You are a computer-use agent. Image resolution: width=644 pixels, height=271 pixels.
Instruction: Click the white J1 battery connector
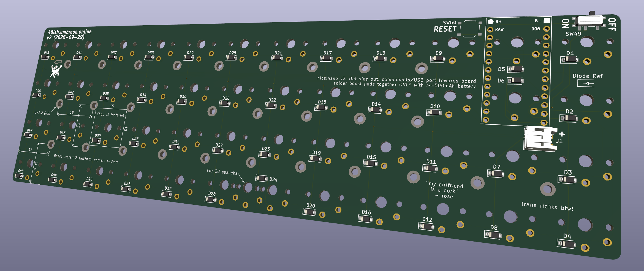539,139
